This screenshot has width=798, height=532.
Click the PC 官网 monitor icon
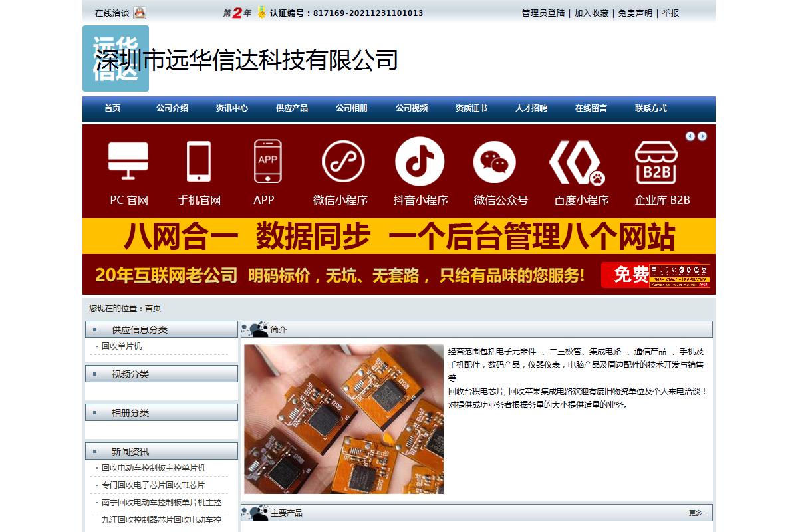[x=128, y=161]
